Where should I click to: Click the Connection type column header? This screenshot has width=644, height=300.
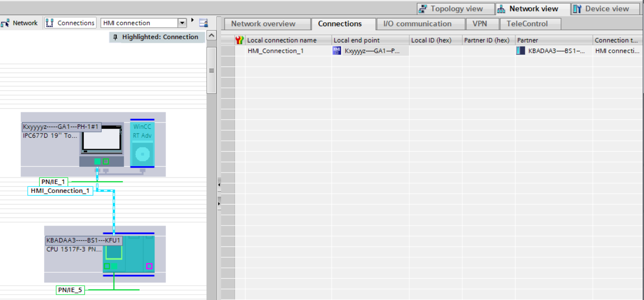click(x=618, y=40)
